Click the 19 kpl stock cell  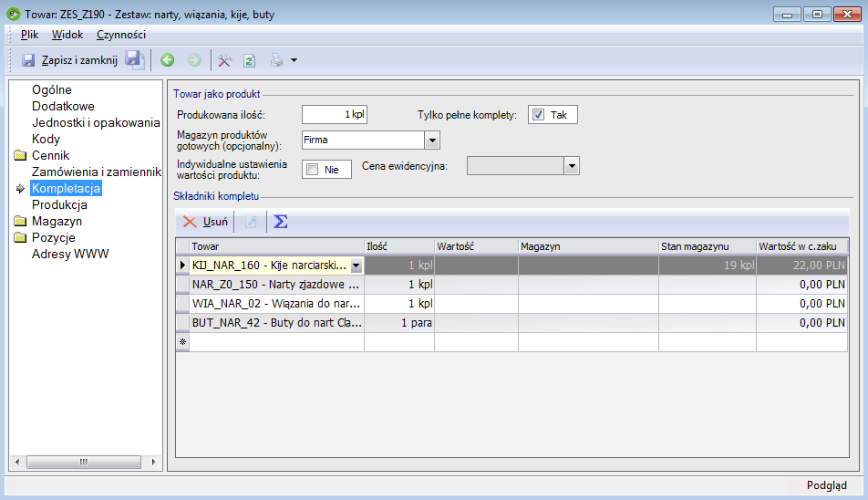point(708,266)
